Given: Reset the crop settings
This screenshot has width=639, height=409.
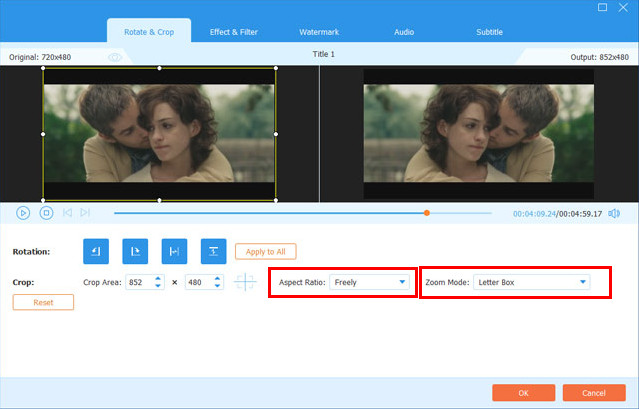Looking at the screenshot, I should pyautogui.click(x=43, y=302).
